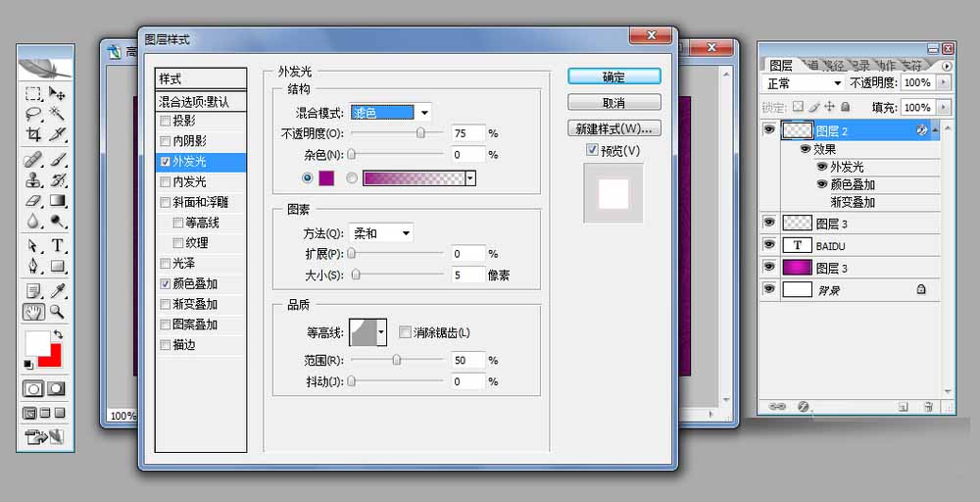The width and height of the screenshot is (980, 502).
Task: Toggle the 预览(V) checkbox
Action: tap(592, 150)
